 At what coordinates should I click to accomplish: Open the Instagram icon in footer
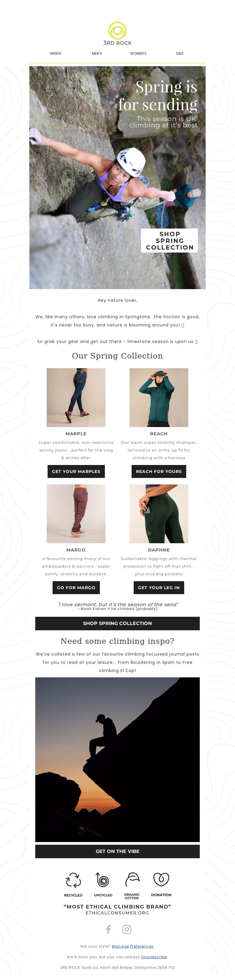[x=127, y=929]
